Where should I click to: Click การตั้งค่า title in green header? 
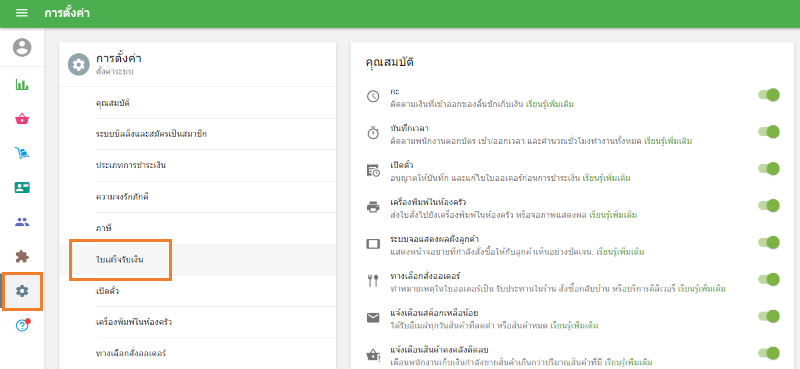[x=67, y=13]
